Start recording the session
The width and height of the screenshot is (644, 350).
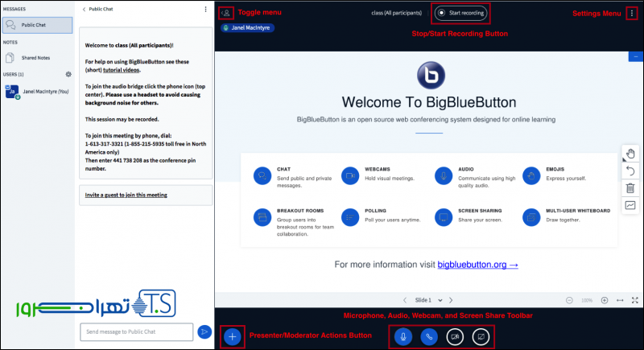(460, 13)
